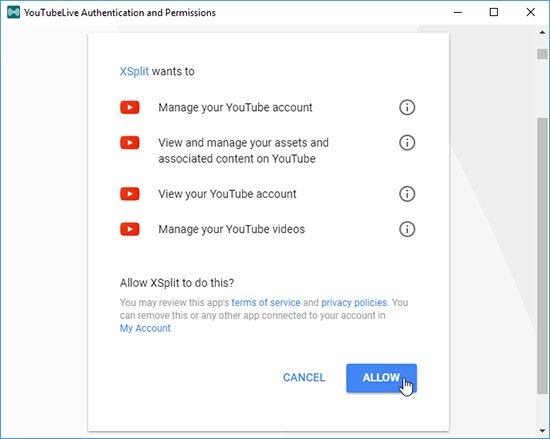Maximize the YouTubeLive Authentication window
The height and width of the screenshot is (439, 550).
(494, 12)
